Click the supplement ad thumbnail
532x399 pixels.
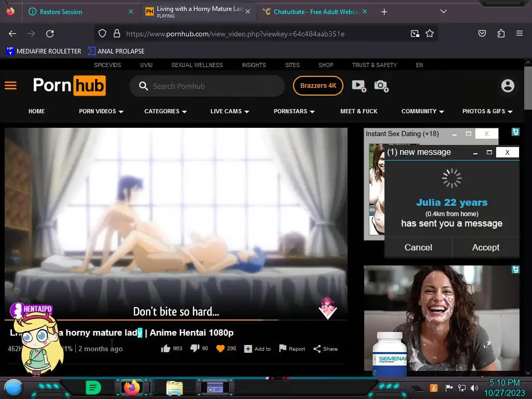[x=442, y=321]
